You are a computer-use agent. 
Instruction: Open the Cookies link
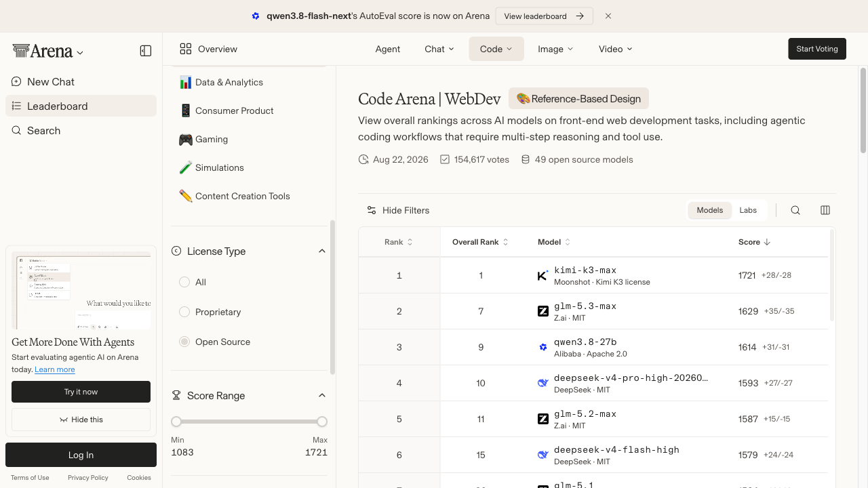click(x=139, y=478)
